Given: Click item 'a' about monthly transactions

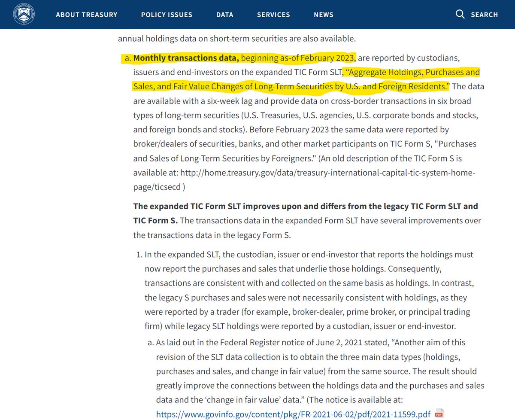Looking at the screenshot, I should [300, 115].
